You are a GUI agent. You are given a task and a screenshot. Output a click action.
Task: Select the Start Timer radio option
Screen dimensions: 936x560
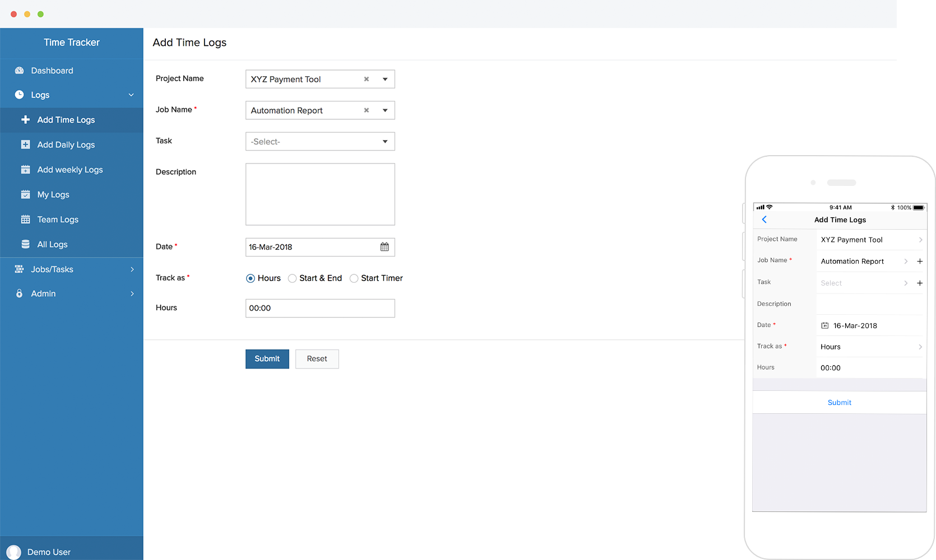354,278
